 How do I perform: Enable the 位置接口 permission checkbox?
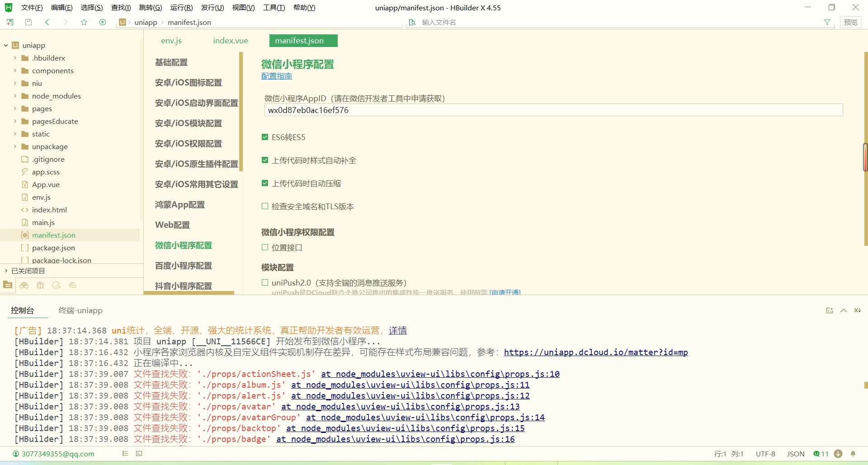tap(265, 247)
